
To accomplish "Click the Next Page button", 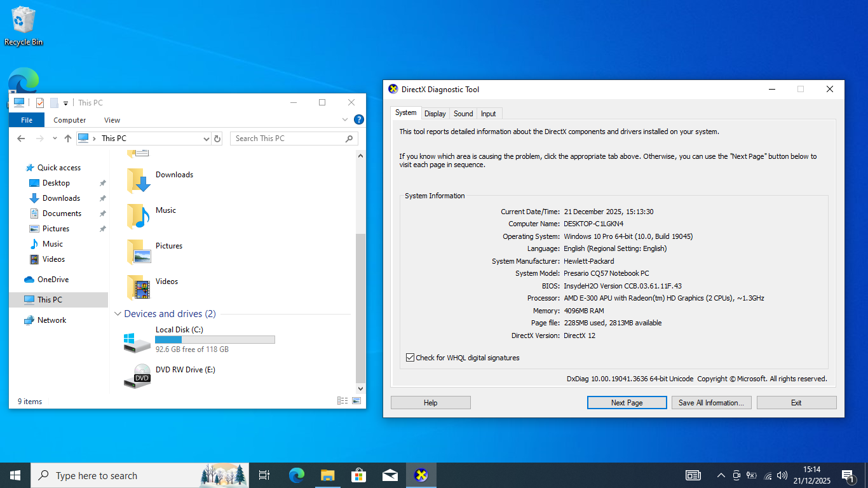I will click(627, 403).
